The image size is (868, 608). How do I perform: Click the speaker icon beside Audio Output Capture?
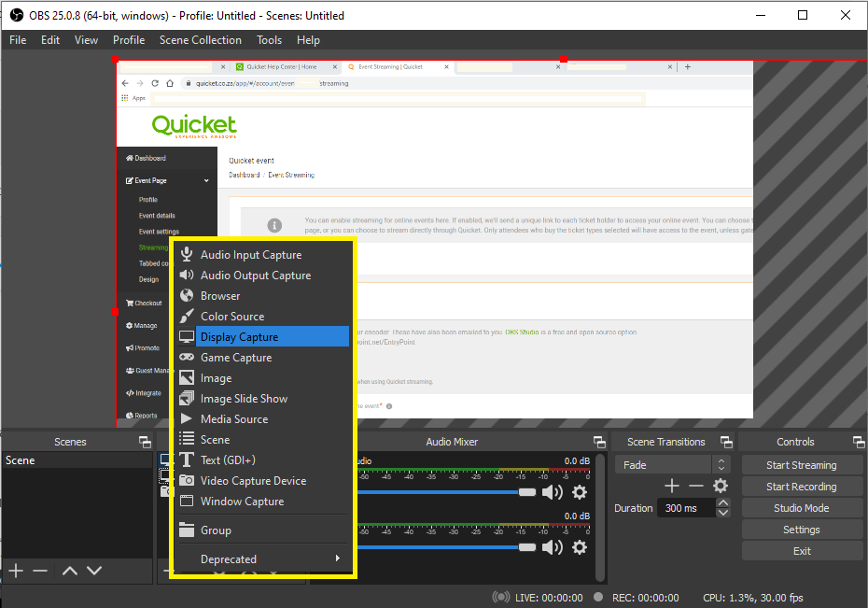click(187, 275)
